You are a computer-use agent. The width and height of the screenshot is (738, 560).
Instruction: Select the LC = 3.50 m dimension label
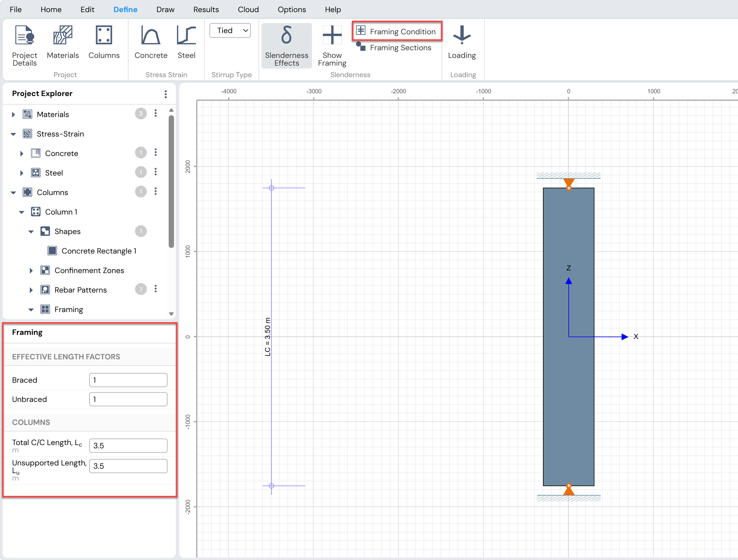click(x=267, y=337)
